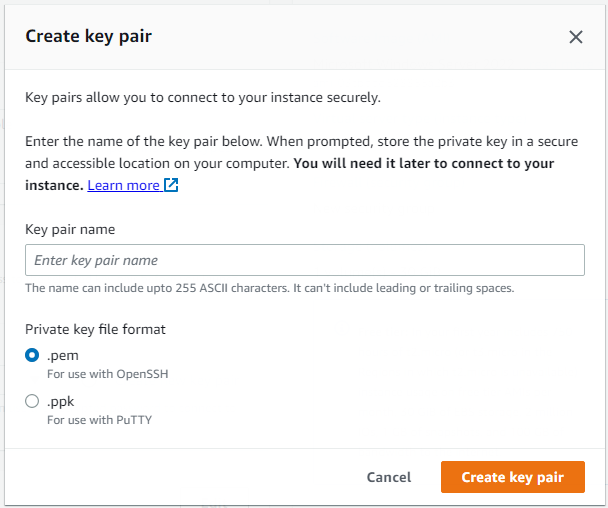Click the external link icon beside Learn more
Screen dimensions: 608x508
click(171, 185)
